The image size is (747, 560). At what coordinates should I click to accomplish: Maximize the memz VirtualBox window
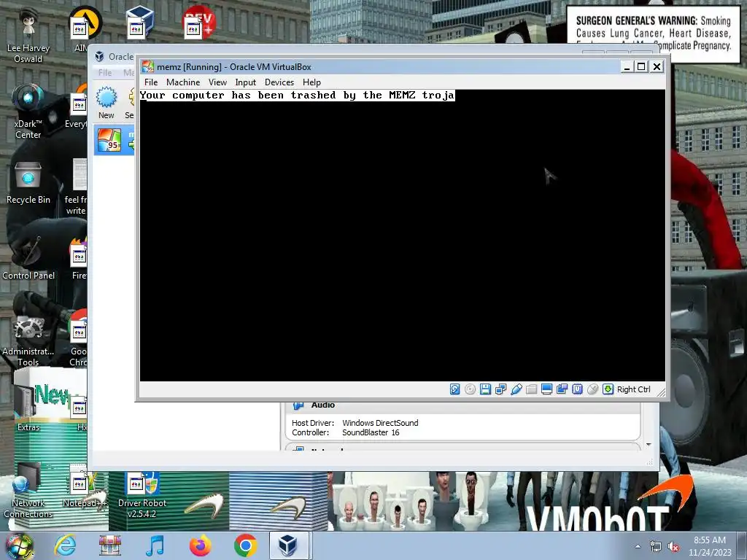click(641, 66)
